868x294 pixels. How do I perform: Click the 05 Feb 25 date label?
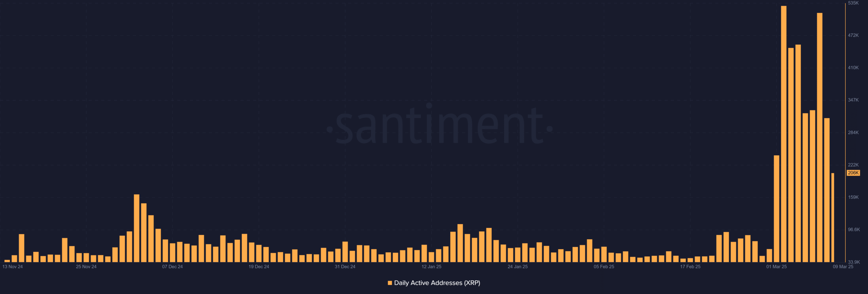tap(604, 267)
